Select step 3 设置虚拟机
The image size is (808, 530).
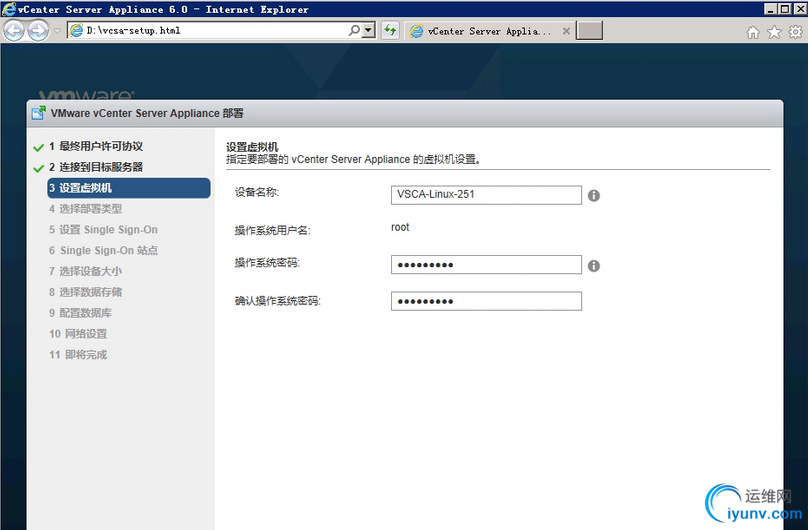coord(129,188)
